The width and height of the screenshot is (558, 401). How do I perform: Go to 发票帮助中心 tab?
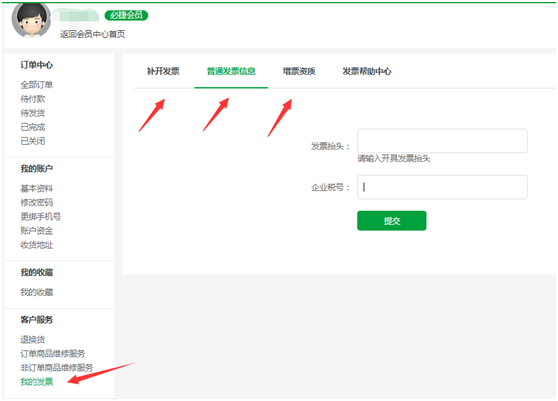pyautogui.click(x=367, y=71)
